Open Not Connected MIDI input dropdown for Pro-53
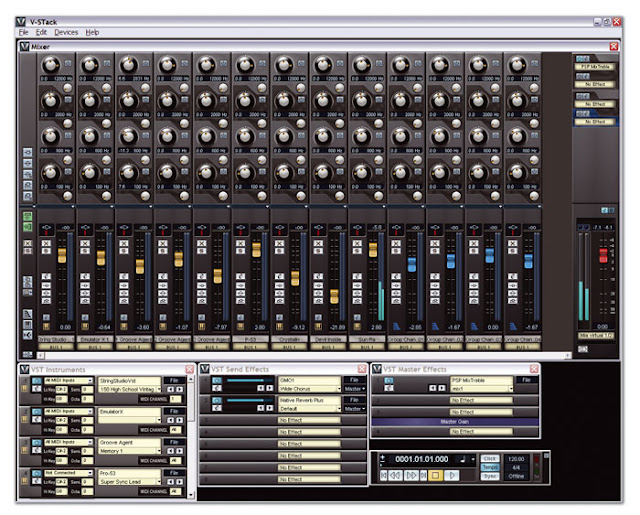The height and width of the screenshot is (515, 640). click(x=68, y=473)
